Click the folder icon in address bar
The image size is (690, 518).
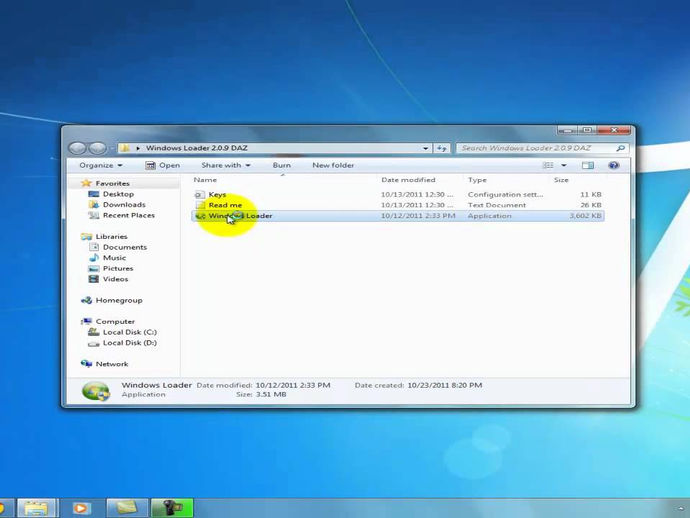(125, 148)
